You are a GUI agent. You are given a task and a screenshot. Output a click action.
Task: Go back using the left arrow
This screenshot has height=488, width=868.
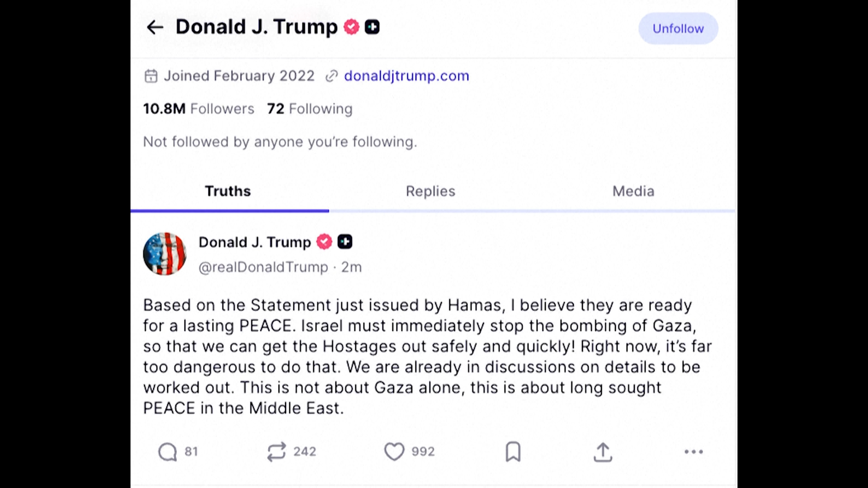click(155, 28)
